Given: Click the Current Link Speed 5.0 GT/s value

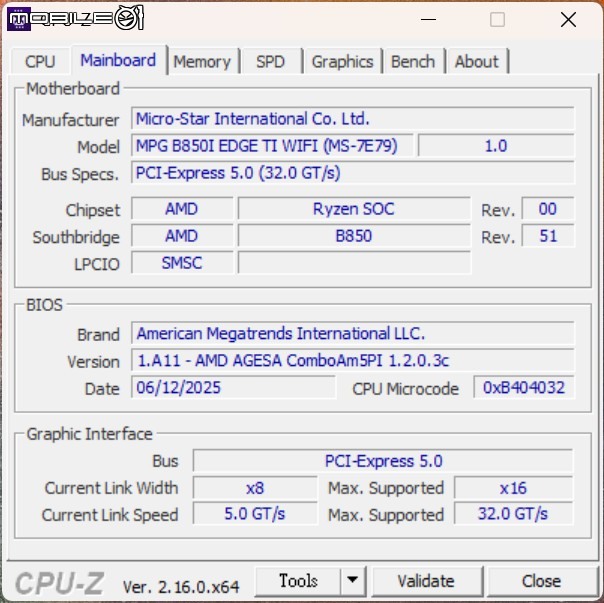Looking at the screenshot, I should (255, 514).
